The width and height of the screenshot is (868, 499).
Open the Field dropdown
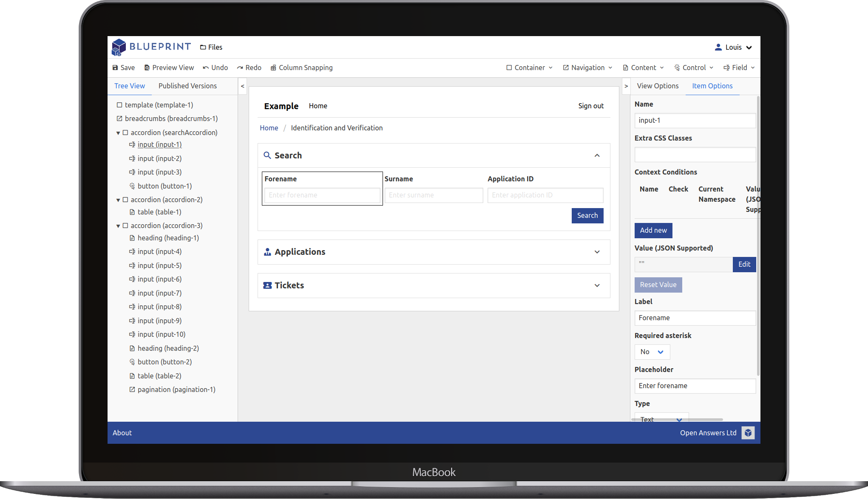[739, 68]
